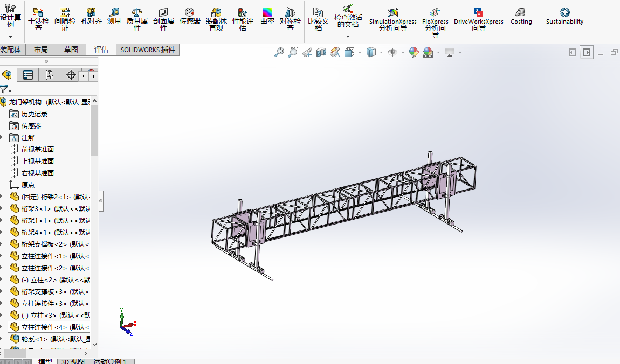620x364 pixels.
Task: Click the Sustainability tool
Action: pos(564,16)
